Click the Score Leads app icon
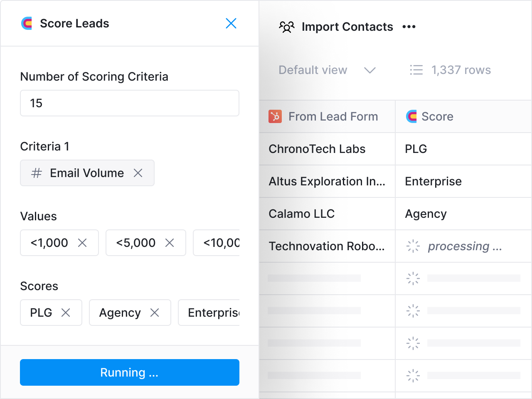 (x=26, y=23)
